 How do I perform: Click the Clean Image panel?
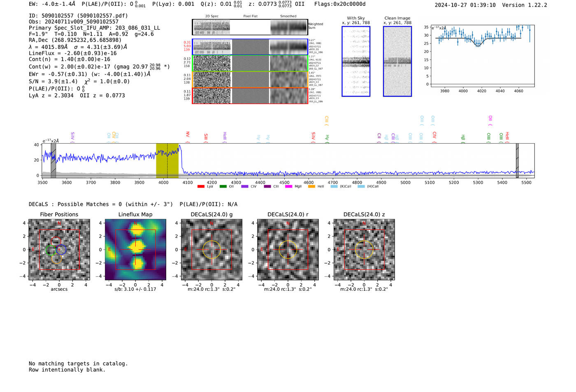397,61
